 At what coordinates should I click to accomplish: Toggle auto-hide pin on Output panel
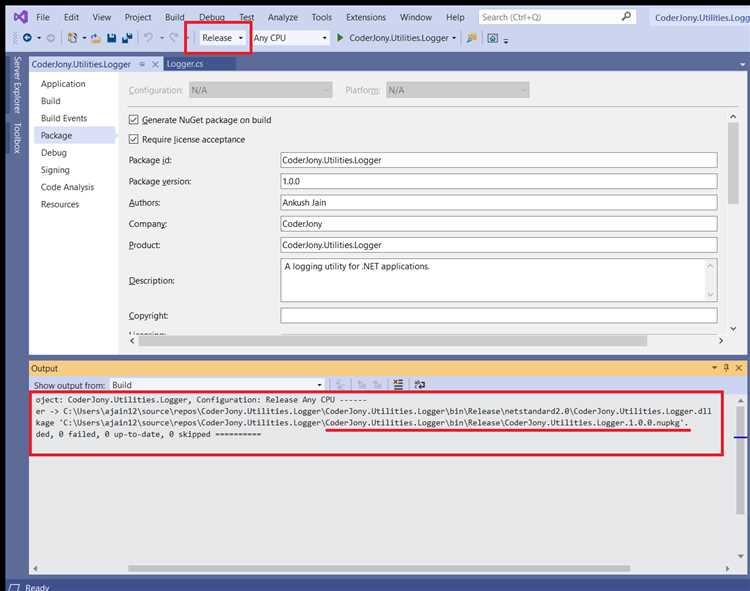[726, 367]
